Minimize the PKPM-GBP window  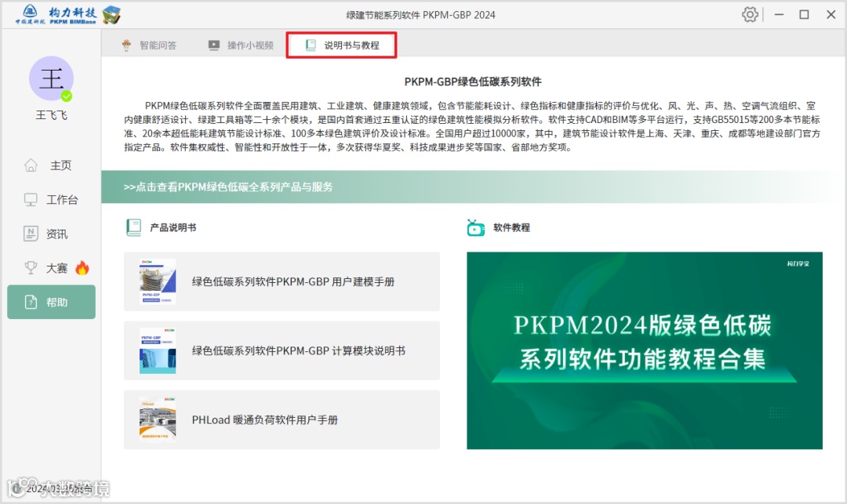[779, 15]
